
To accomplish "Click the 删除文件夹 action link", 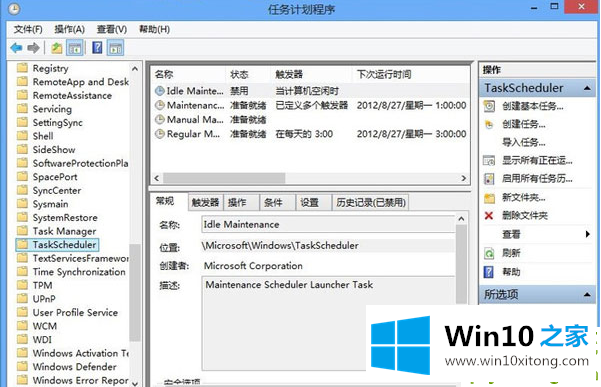I will pos(525,216).
